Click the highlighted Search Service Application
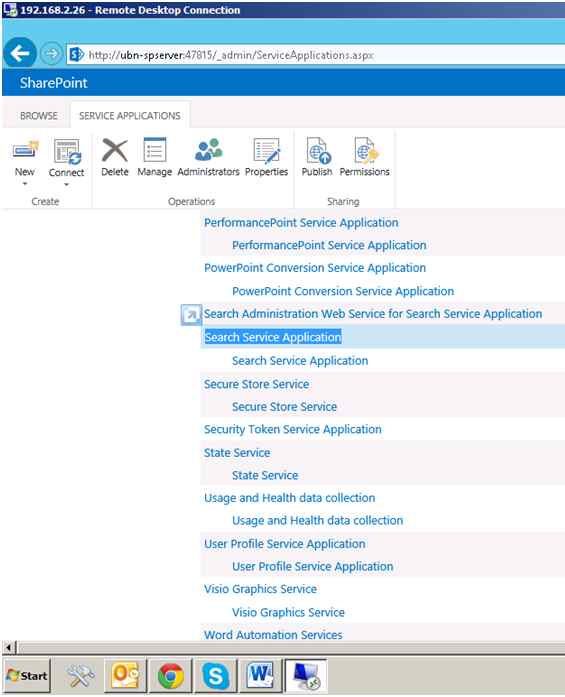Image resolution: width=565 pixels, height=697 pixels. [x=273, y=337]
